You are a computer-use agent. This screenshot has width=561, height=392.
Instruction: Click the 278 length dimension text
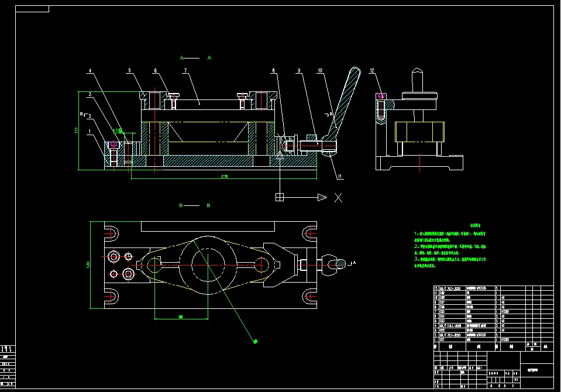click(x=224, y=177)
